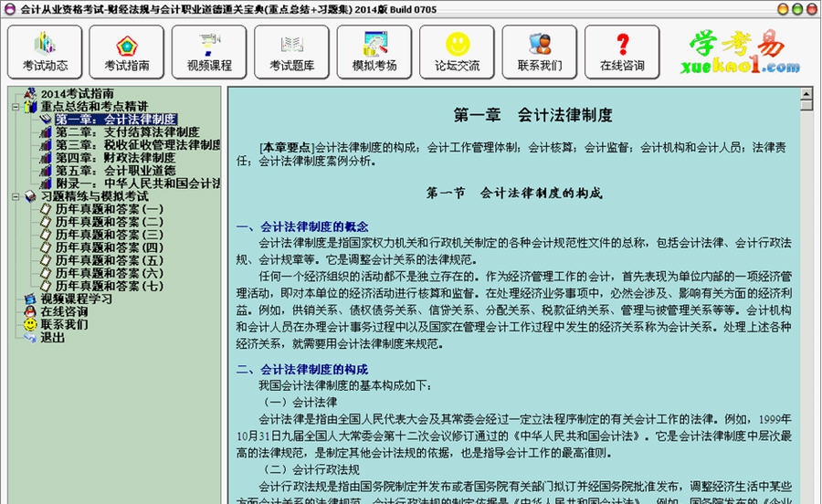Click the note icon beside 历年真题和答案（二）

pos(47,222)
